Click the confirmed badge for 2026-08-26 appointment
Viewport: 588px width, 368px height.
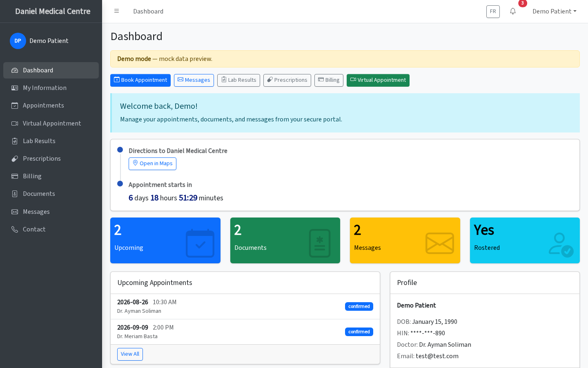[359, 307]
